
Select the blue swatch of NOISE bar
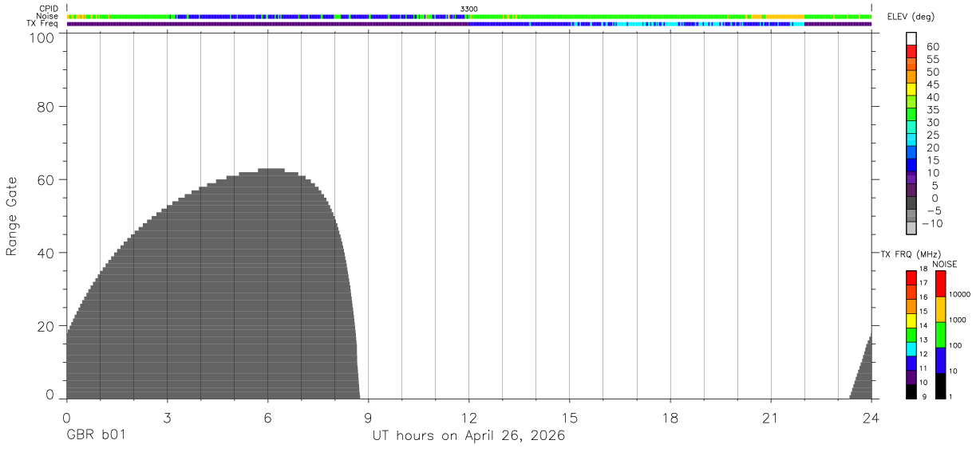tap(940, 360)
